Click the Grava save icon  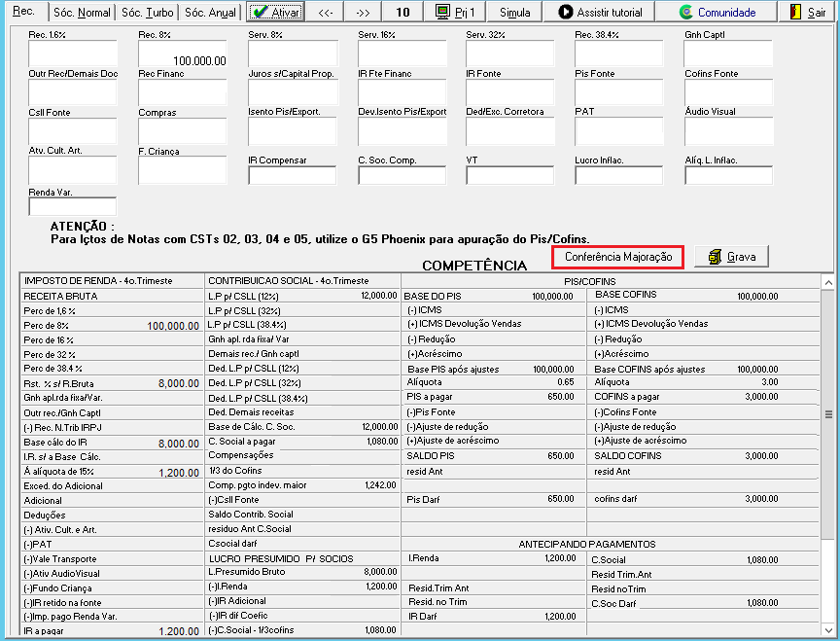pos(715,257)
